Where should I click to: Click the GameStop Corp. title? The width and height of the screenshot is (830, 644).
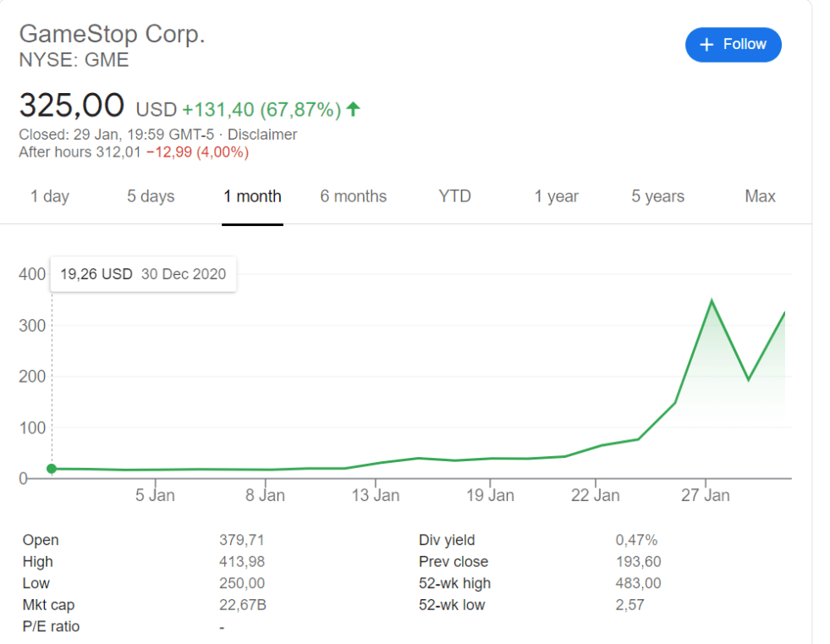pyautogui.click(x=112, y=34)
